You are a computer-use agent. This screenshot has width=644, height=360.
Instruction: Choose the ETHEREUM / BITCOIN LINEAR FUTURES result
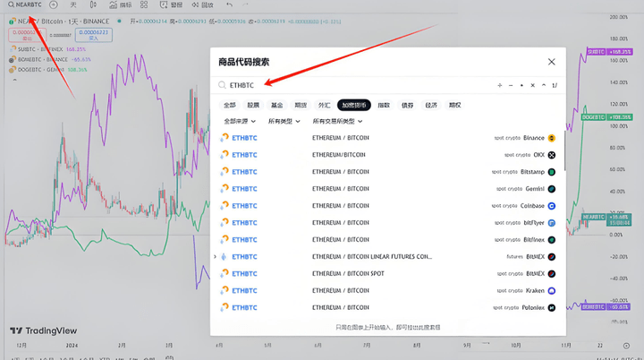(387, 257)
